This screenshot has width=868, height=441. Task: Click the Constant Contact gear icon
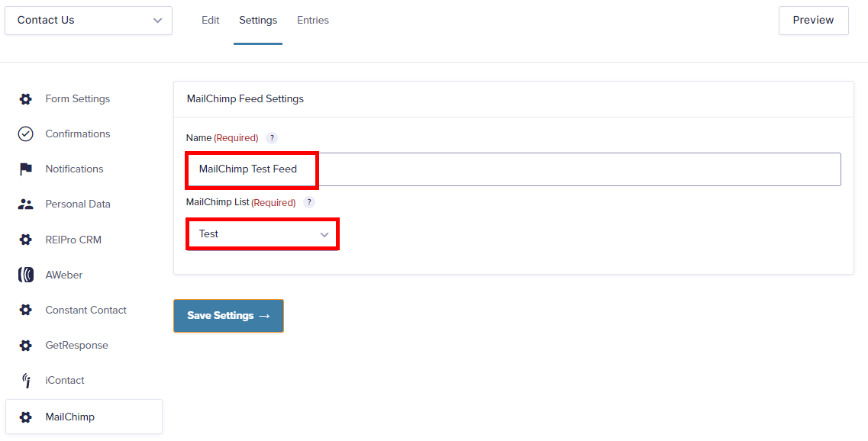pos(25,310)
